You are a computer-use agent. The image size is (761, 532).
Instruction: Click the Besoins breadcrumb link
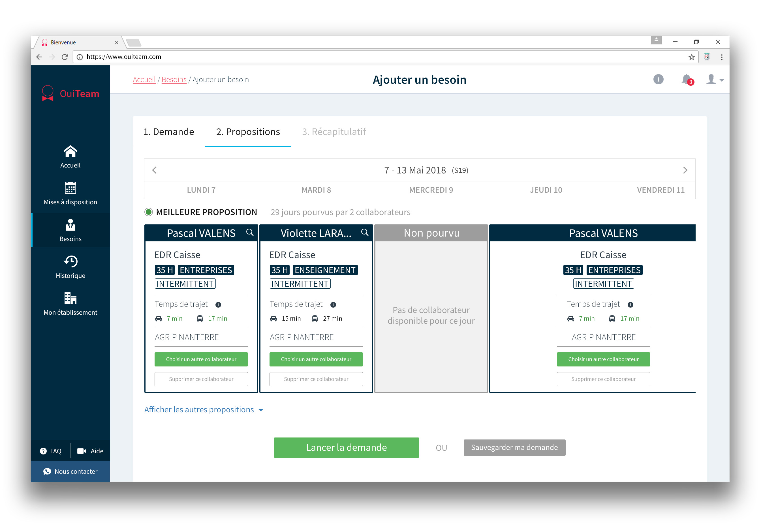coord(174,80)
